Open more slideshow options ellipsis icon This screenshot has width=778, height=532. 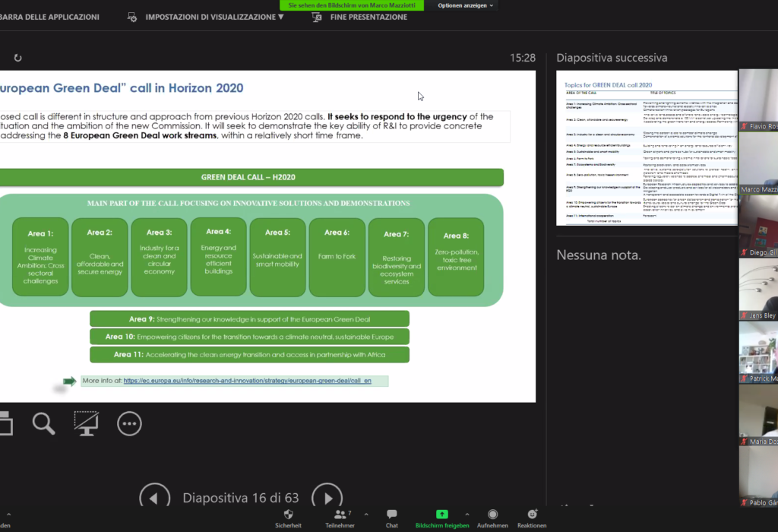[129, 423]
